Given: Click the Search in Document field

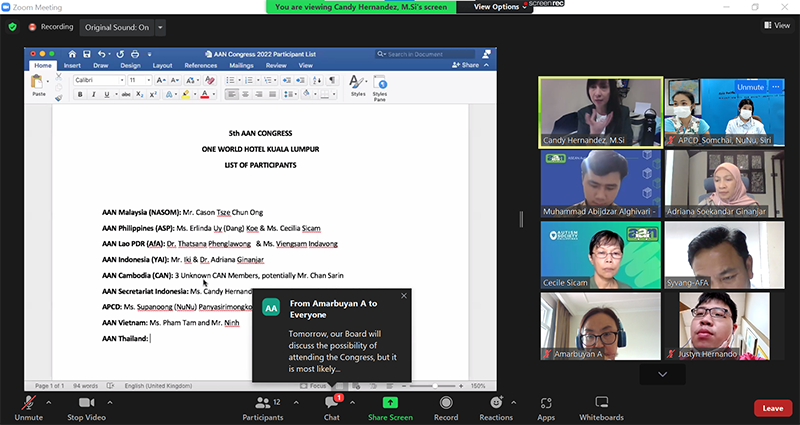Looking at the screenshot, I should [425, 54].
